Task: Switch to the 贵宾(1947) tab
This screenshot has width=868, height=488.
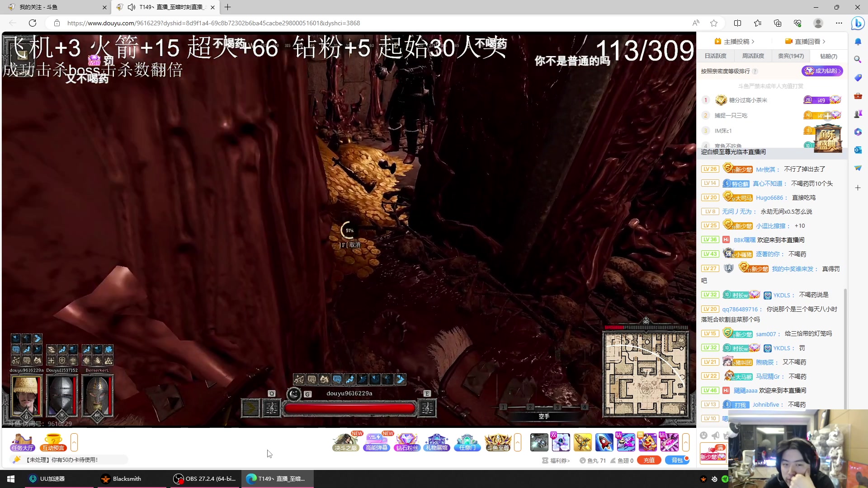Action: pyautogui.click(x=791, y=56)
